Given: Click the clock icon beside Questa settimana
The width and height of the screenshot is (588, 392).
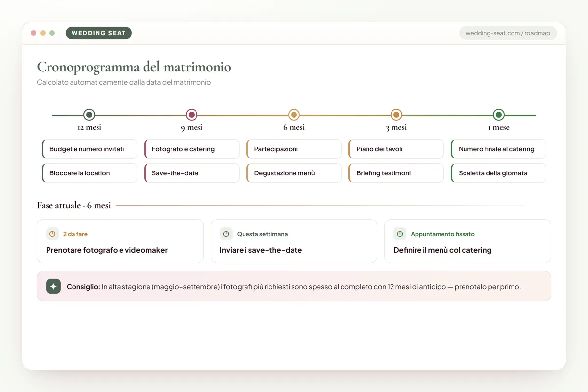Looking at the screenshot, I should click(226, 234).
